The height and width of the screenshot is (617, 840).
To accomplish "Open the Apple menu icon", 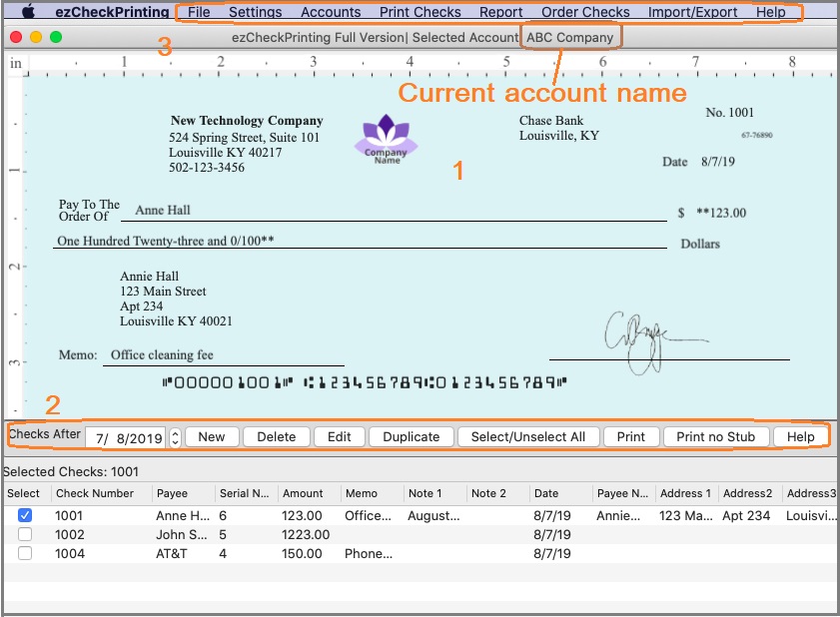I will (28, 12).
